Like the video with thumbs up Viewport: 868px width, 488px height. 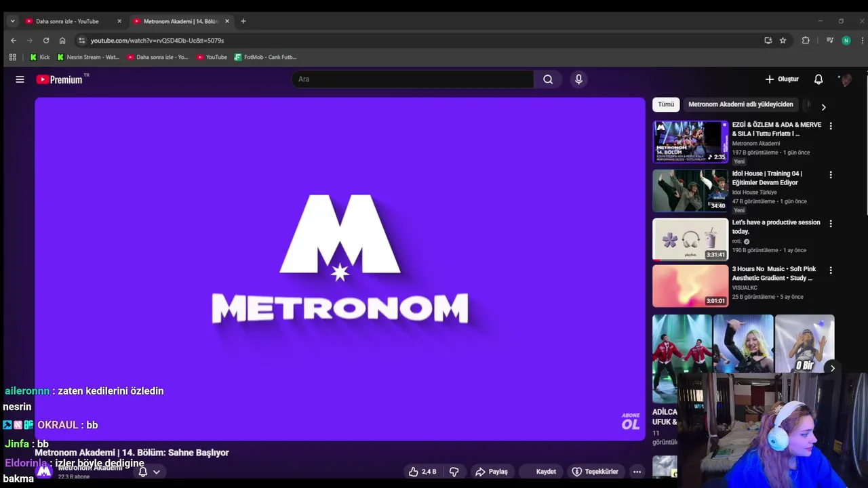pyautogui.click(x=422, y=472)
